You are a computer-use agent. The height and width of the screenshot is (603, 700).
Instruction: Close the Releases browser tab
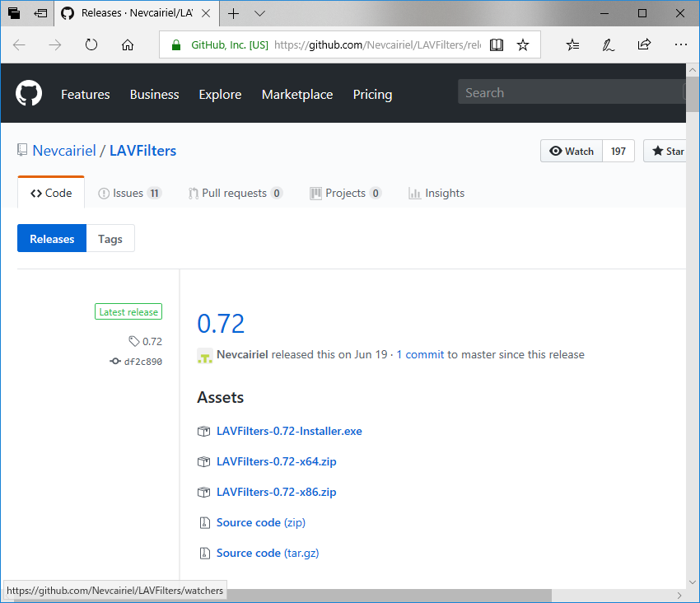tap(206, 13)
